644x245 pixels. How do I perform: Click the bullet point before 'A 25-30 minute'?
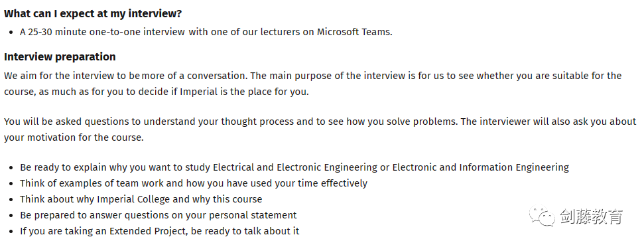(x=11, y=33)
